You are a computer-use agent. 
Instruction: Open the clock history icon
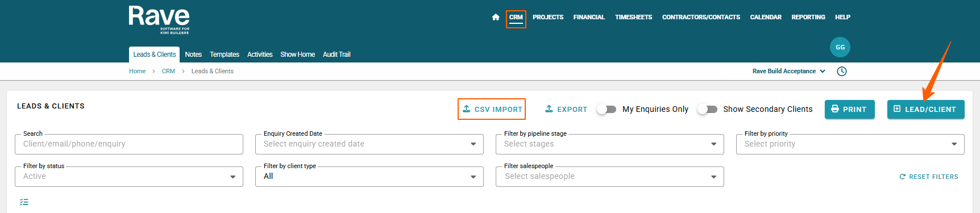click(x=842, y=71)
